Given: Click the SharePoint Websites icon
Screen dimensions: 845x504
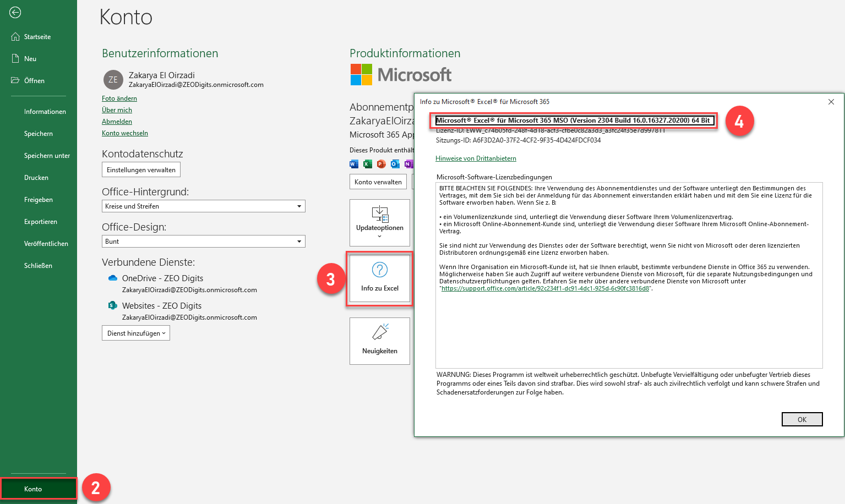Looking at the screenshot, I should point(113,305).
